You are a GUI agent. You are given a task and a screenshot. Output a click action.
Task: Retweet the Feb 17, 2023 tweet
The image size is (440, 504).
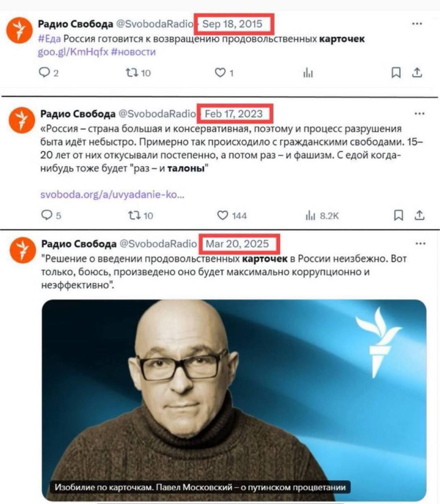pyautogui.click(x=134, y=215)
